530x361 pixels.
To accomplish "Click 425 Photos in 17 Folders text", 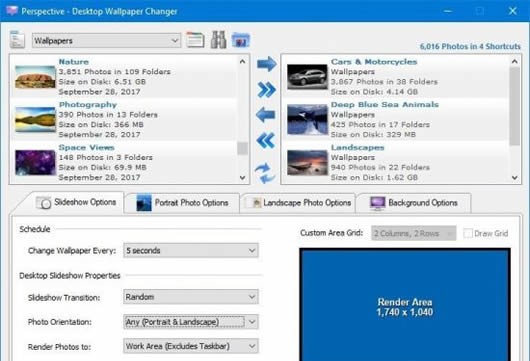I will [x=380, y=124].
